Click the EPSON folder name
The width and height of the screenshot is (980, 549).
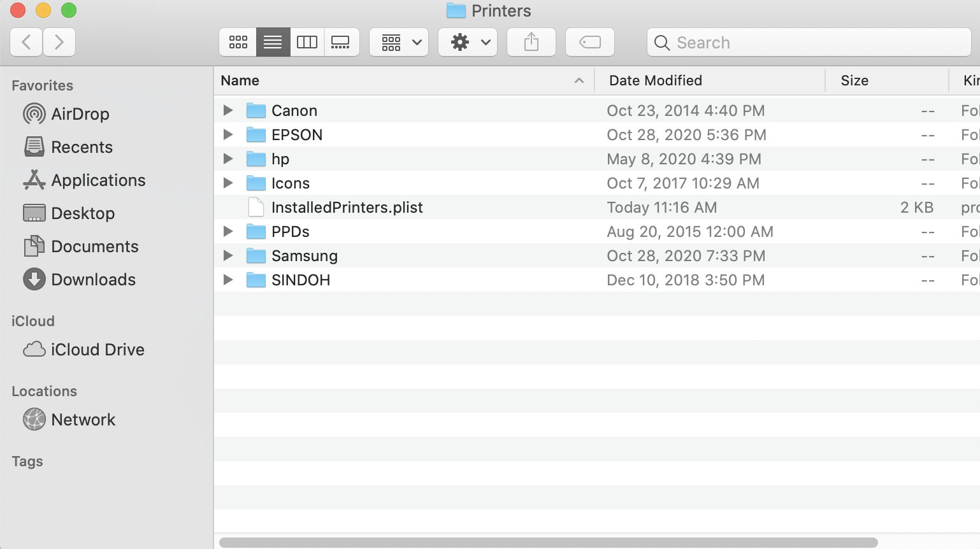point(297,135)
